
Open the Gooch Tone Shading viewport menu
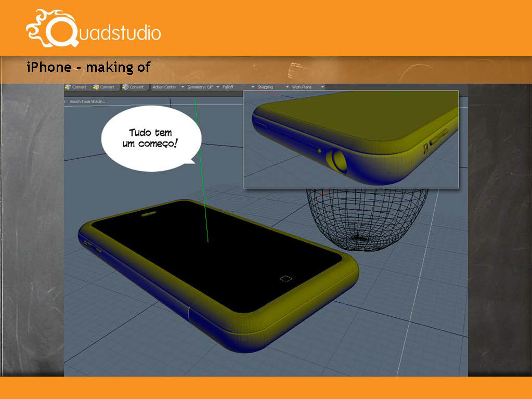coord(88,101)
